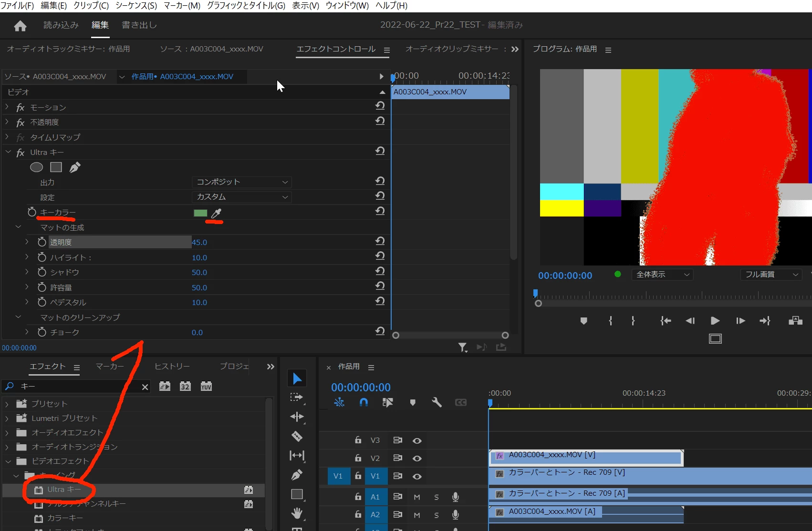This screenshot has width=812, height=531.
Task: Open the ウィンドウ(W) menu
Action: click(347, 6)
